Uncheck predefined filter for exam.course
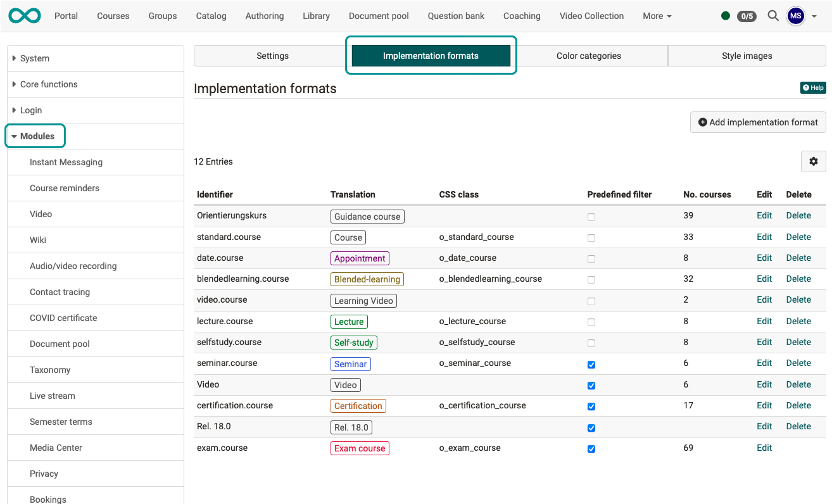Viewport: 832px width, 504px height. [591, 448]
